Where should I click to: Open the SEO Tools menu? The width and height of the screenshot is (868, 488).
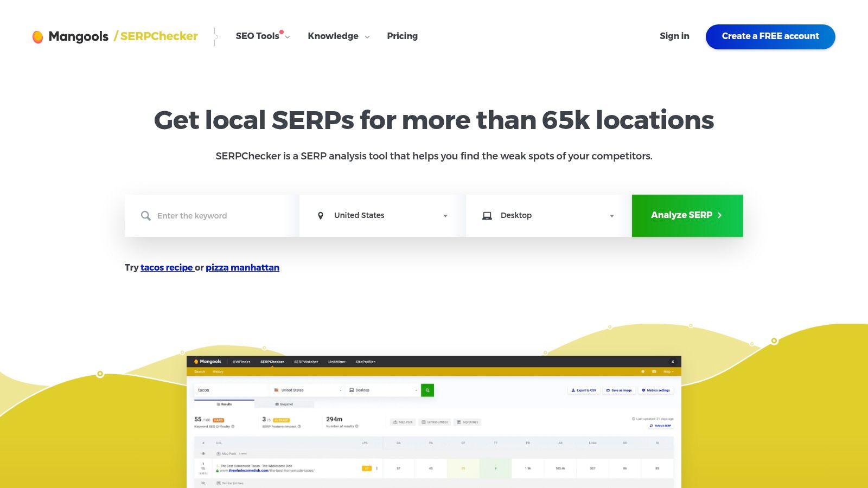pos(263,36)
